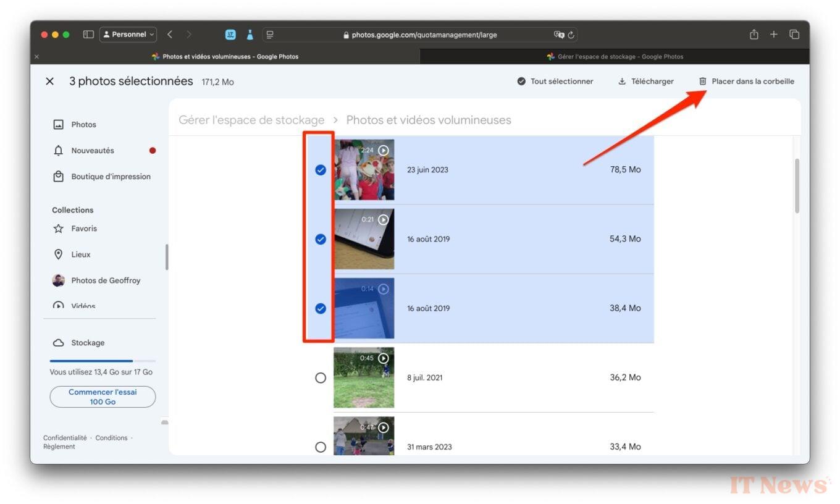840x504 pixels.
Task: Open the 8 juil. 2021 video thumbnail
Action: click(x=364, y=377)
